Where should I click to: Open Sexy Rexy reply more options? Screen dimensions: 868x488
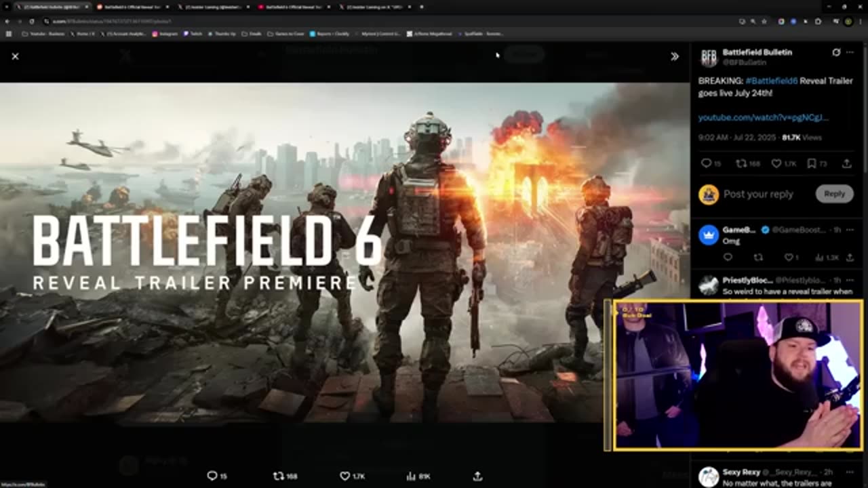(x=850, y=472)
